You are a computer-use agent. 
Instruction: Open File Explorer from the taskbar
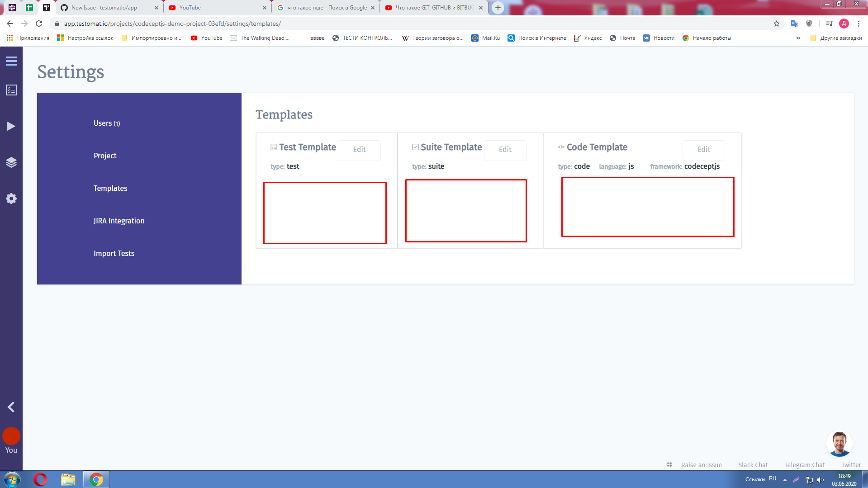coord(68,479)
